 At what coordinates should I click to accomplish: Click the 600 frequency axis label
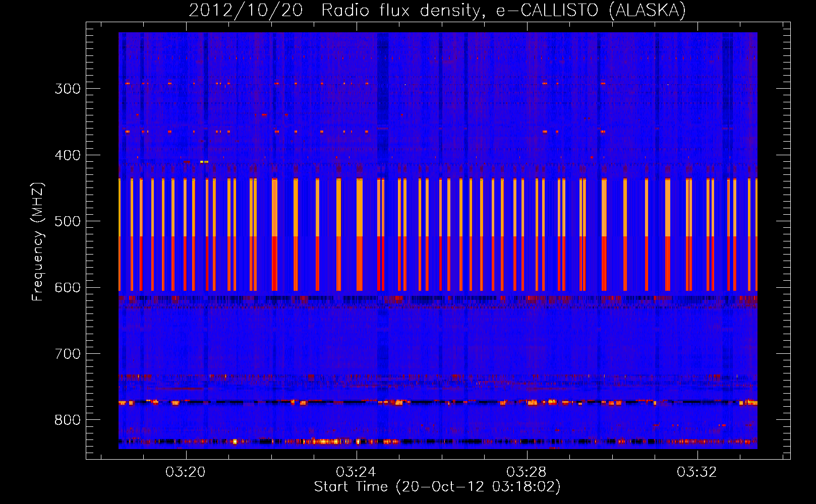(x=68, y=288)
